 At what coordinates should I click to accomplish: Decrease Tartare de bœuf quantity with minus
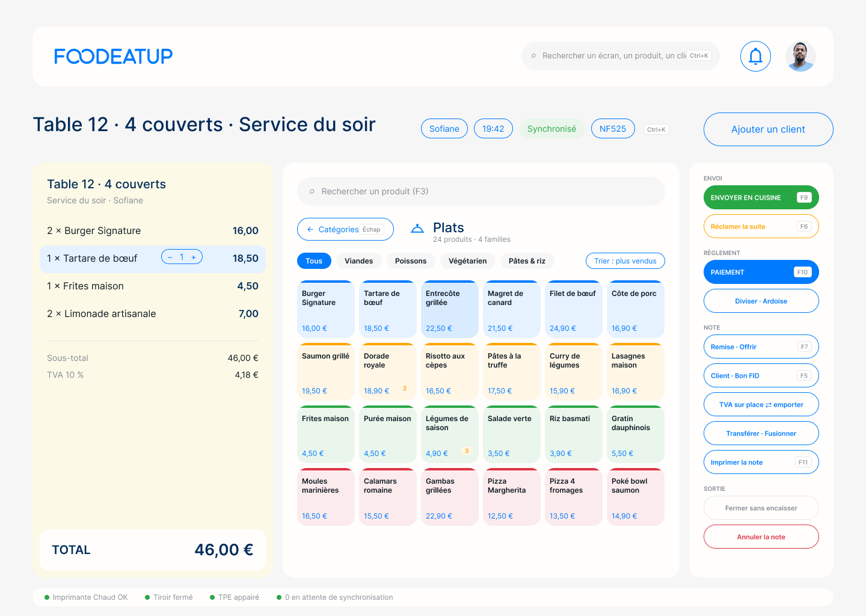pyautogui.click(x=170, y=257)
